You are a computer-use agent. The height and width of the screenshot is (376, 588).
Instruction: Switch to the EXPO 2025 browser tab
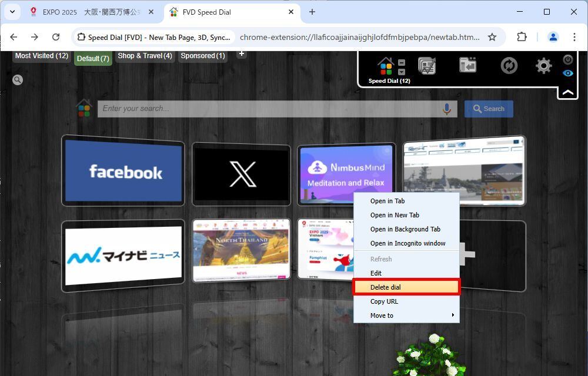(91, 12)
